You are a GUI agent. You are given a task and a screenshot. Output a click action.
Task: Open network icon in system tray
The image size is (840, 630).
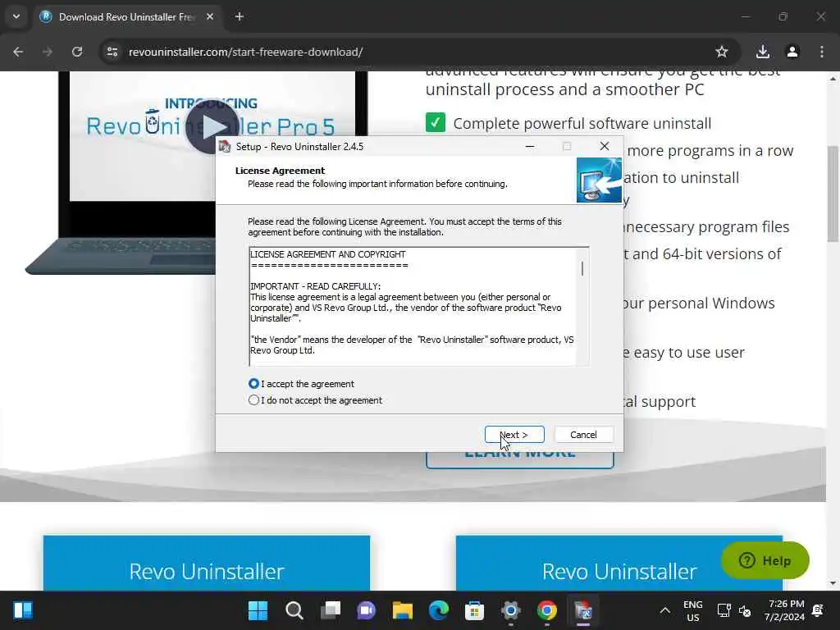(x=724, y=610)
